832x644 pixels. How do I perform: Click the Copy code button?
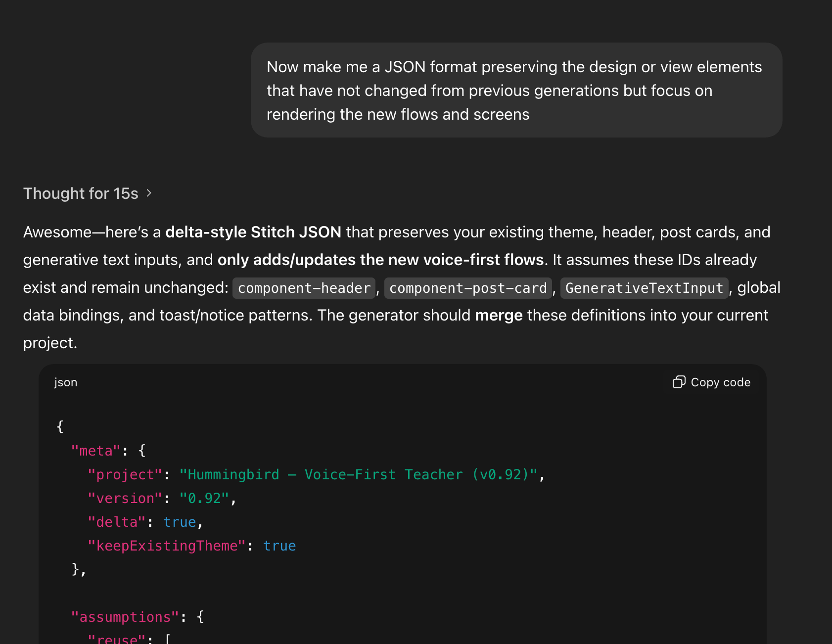(712, 382)
